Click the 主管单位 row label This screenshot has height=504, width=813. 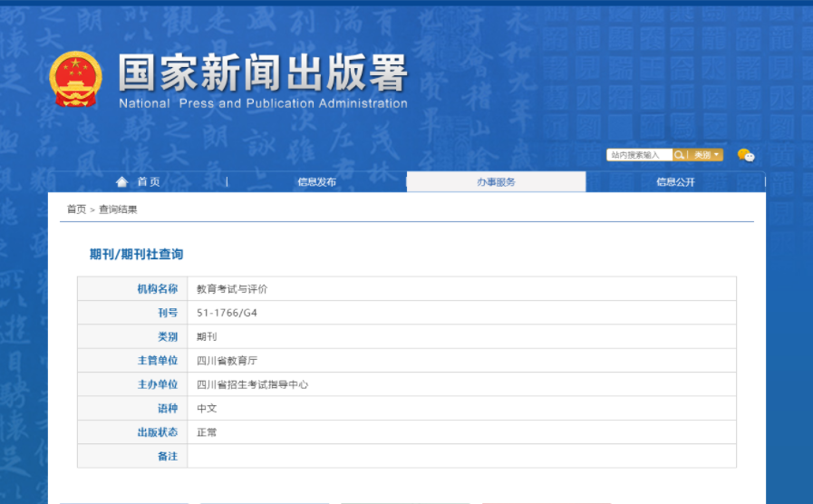(158, 361)
